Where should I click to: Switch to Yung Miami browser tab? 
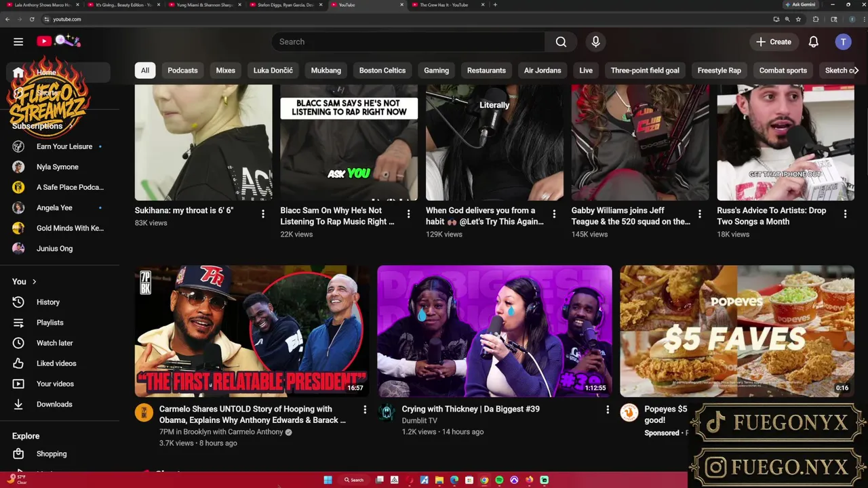(205, 5)
